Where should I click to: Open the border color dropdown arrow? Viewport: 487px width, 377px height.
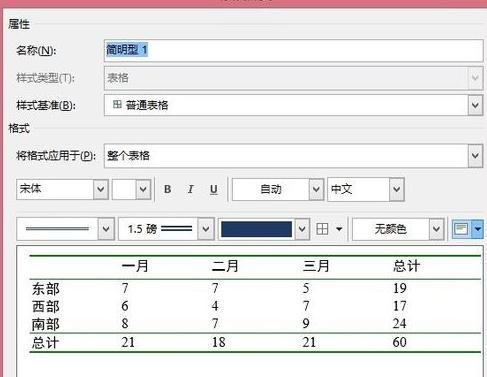(x=302, y=229)
